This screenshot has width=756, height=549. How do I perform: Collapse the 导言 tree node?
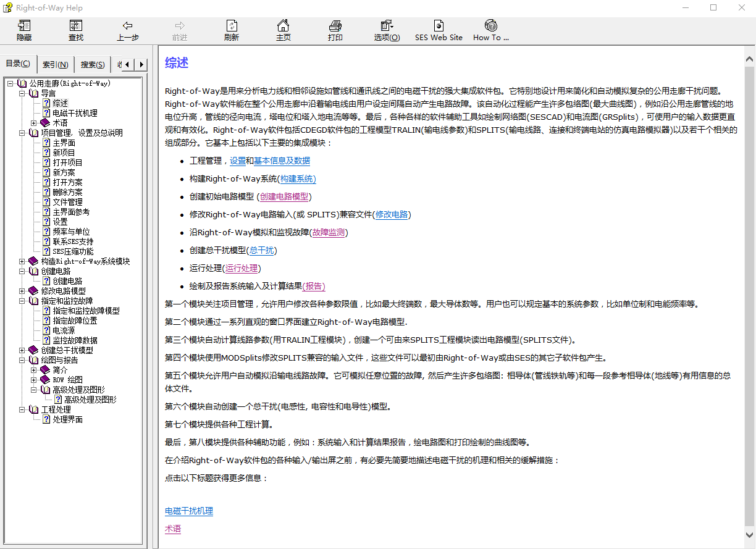tap(22, 93)
